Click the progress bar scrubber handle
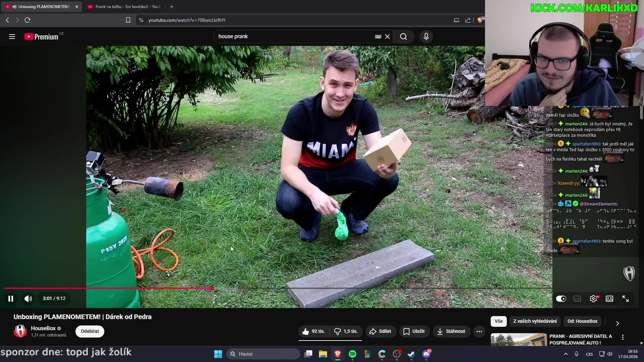Image resolution: width=644 pixels, height=362 pixels. [212, 288]
